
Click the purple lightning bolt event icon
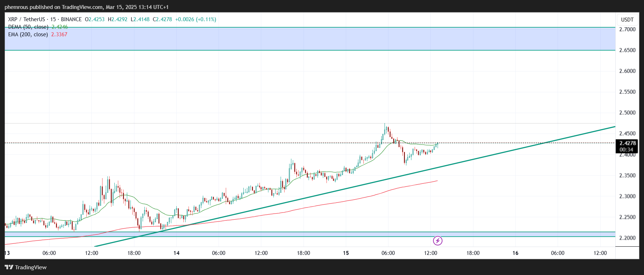[438, 241]
